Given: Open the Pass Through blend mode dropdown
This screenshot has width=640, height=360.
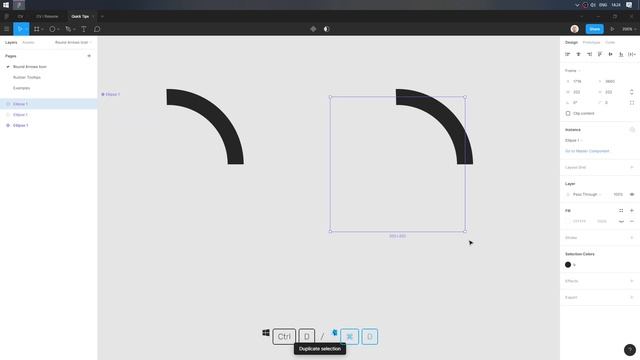Looking at the screenshot, I should pyautogui.click(x=587, y=194).
